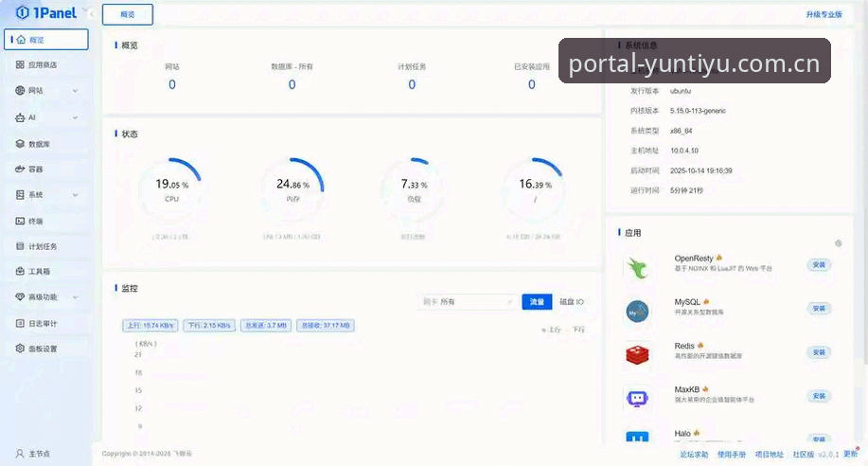
Task: Click the 工具箱 toolbox icon
Action: pyautogui.click(x=20, y=271)
